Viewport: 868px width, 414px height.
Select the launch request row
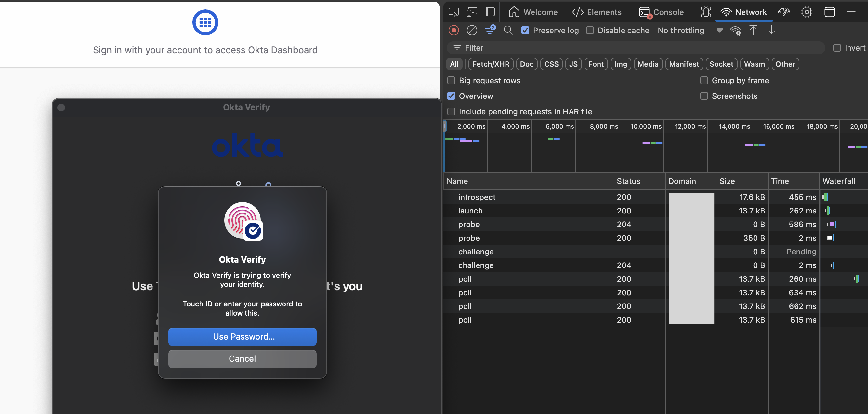click(655, 211)
